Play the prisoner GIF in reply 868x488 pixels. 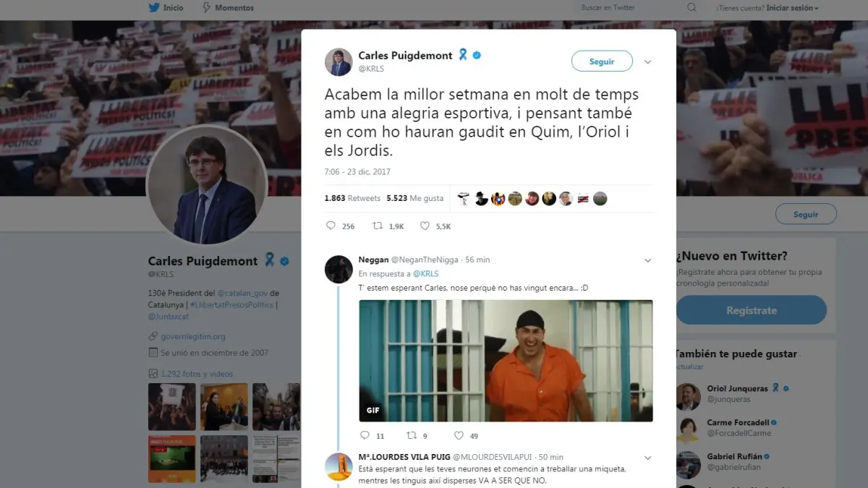(506, 361)
